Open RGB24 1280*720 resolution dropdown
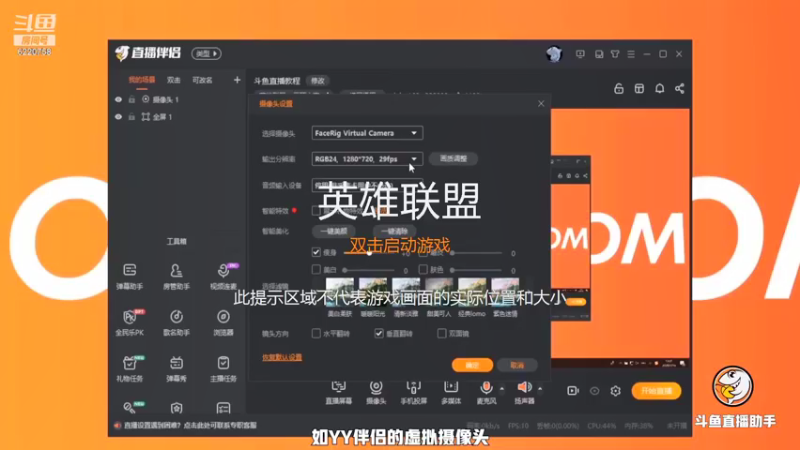800x450 pixels. pyautogui.click(x=367, y=159)
